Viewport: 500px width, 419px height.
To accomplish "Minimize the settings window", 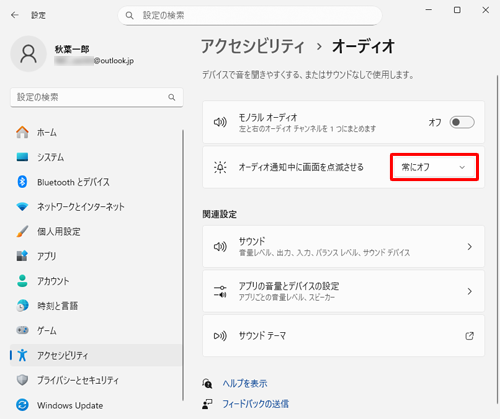I will (x=429, y=10).
